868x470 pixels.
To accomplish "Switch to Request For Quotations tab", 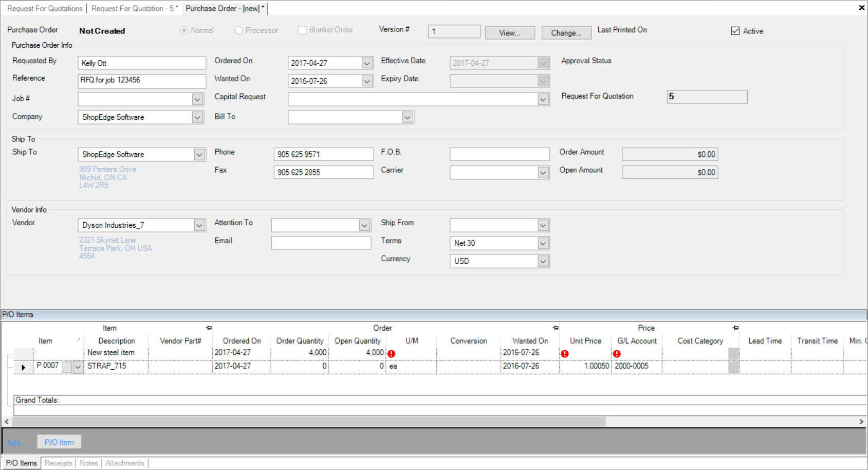I will coord(45,8).
